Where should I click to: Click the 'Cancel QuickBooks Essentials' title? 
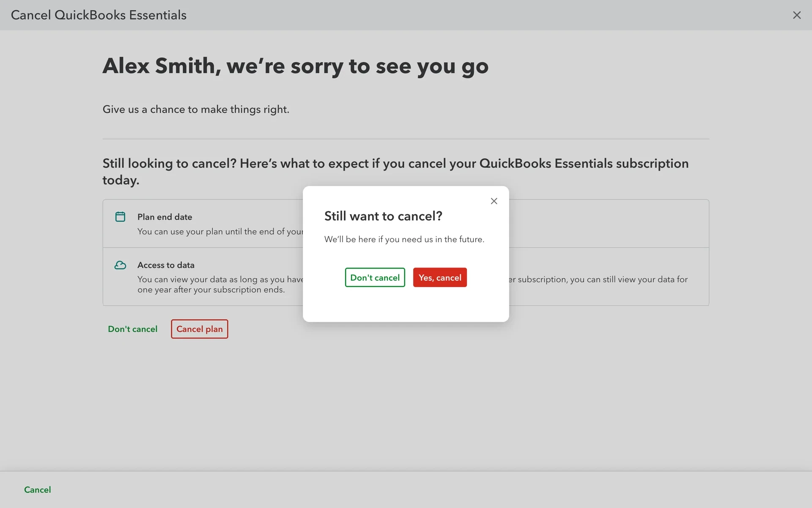pyautogui.click(x=99, y=15)
